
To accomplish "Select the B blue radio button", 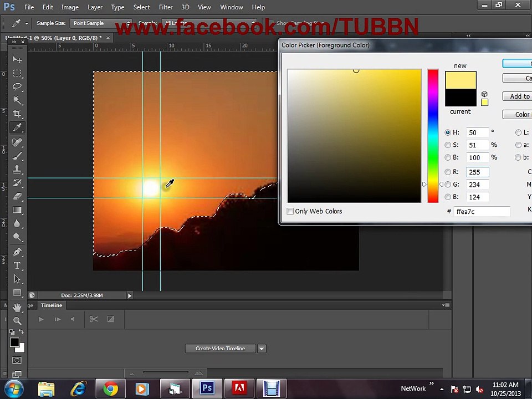I will pyautogui.click(x=448, y=197).
